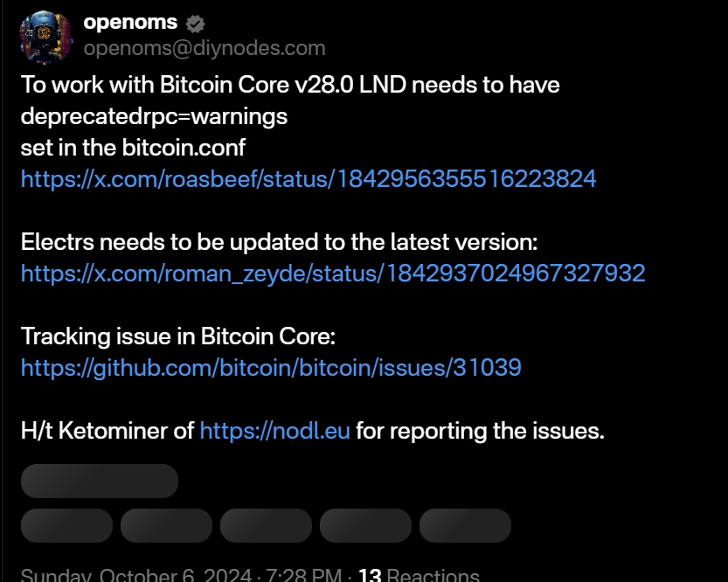Image resolution: width=728 pixels, height=582 pixels.
Task: Click the third placeholder pill in the row
Action: tap(266, 525)
